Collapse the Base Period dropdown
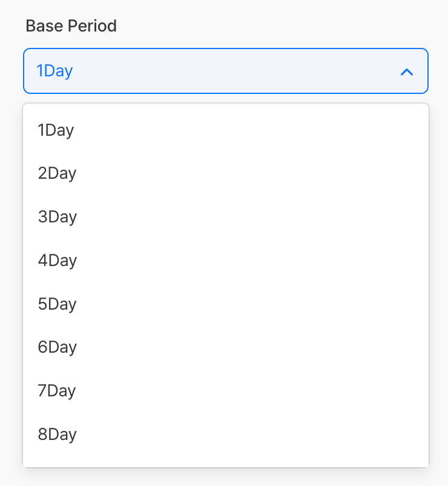This screenshot has width=448, height=486. 407,72
